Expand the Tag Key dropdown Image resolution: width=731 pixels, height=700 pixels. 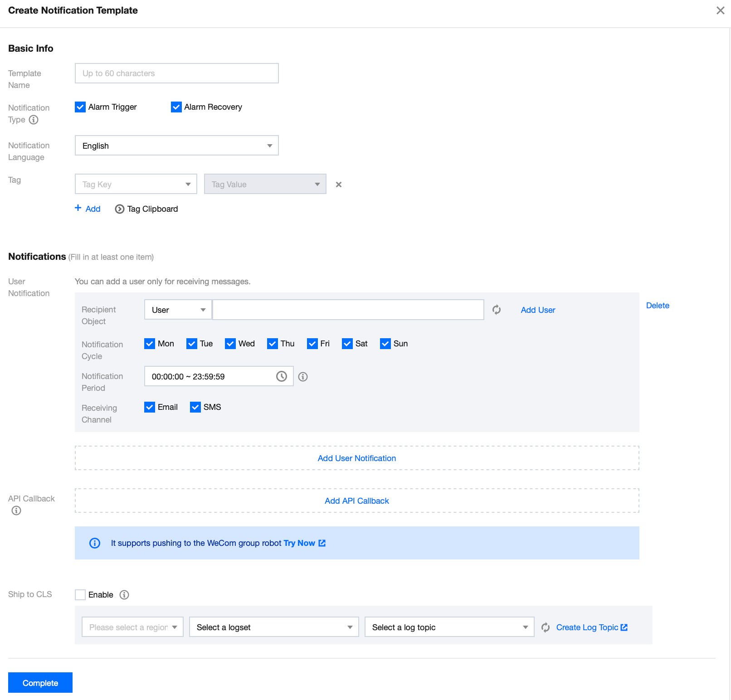pyautogui.click(x=136, y=184)
